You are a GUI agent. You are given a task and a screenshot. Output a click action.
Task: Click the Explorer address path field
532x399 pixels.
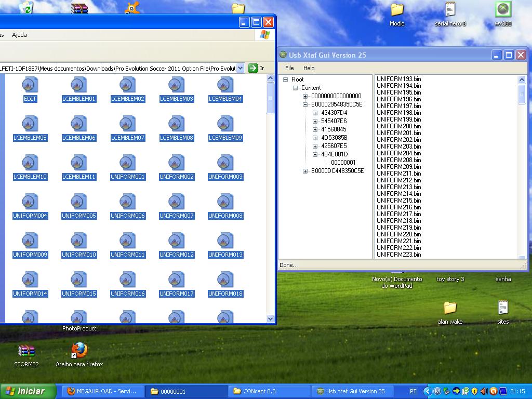pos(118,68)
